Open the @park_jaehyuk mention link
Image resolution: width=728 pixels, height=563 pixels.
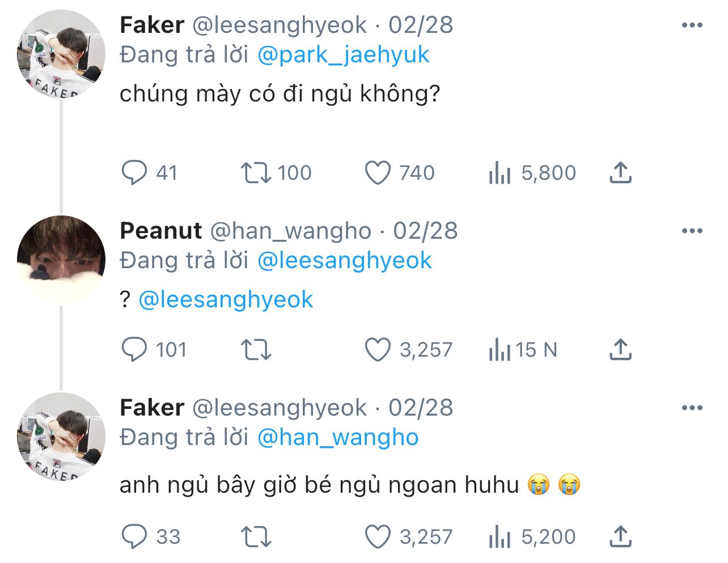pos(343,55)
